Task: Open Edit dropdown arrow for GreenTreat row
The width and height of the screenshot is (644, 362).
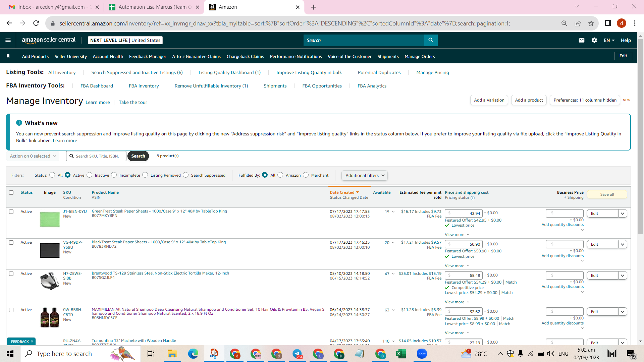Action: coord(623,214)
